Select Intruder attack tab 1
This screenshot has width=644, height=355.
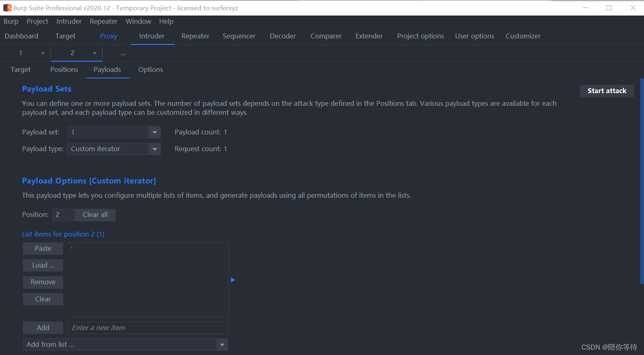click(20, 53)
